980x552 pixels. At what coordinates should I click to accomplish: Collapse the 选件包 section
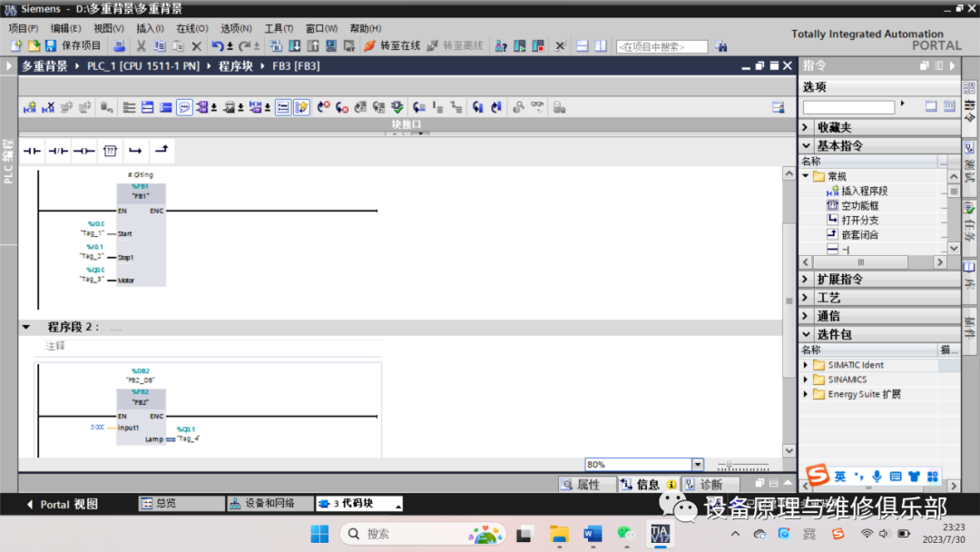[806, 334]
